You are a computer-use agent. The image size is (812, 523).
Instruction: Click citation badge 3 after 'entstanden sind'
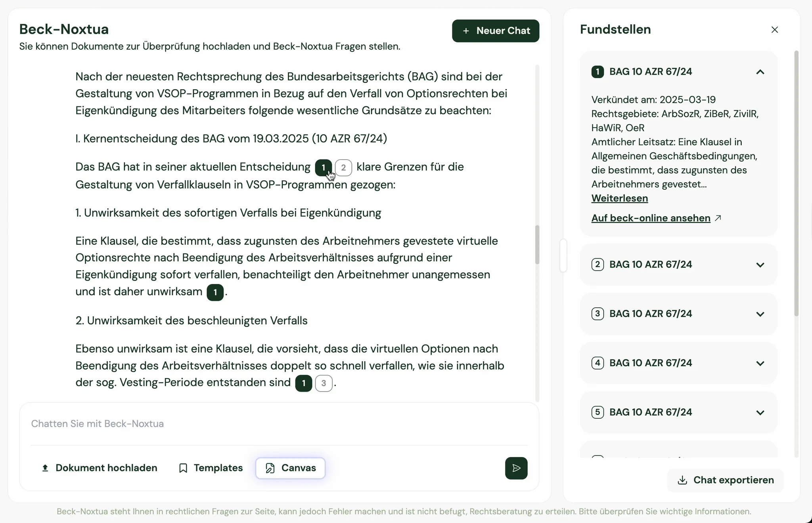pos(324,383)
